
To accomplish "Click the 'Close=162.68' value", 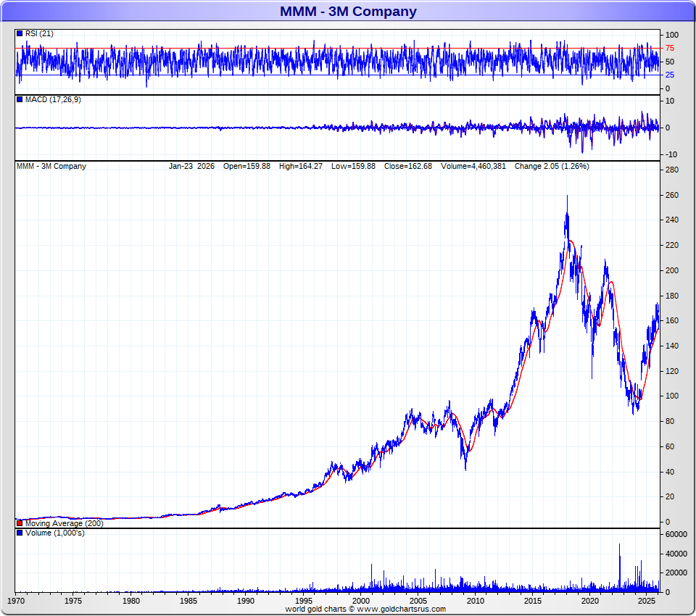I will point(408,166).
